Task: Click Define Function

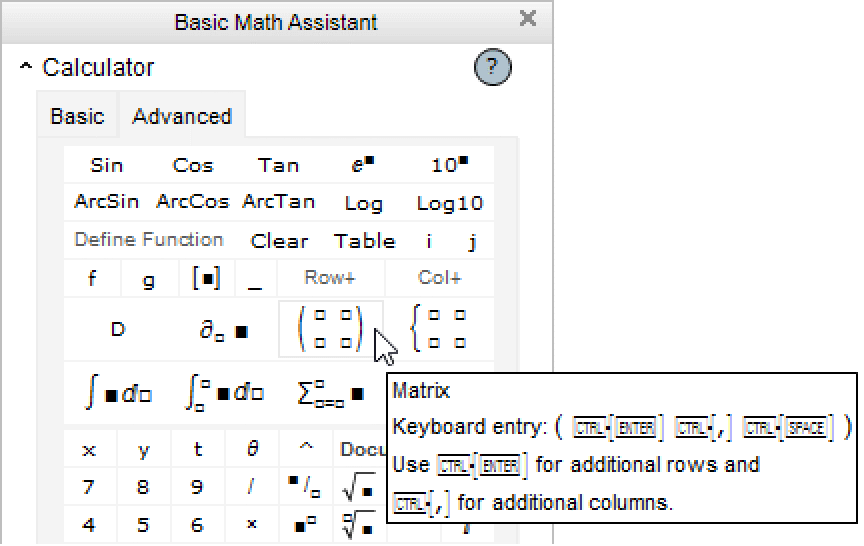Action: (149, 240)
